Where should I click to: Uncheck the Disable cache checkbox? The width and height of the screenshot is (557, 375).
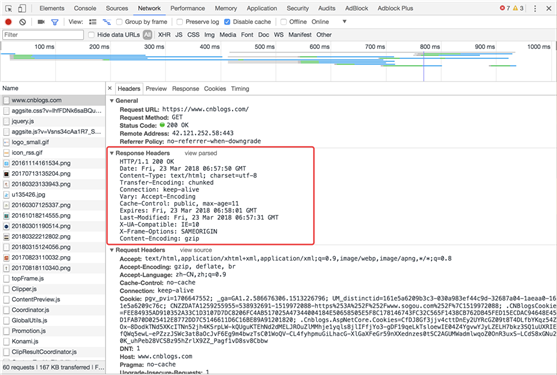[227, 22]
